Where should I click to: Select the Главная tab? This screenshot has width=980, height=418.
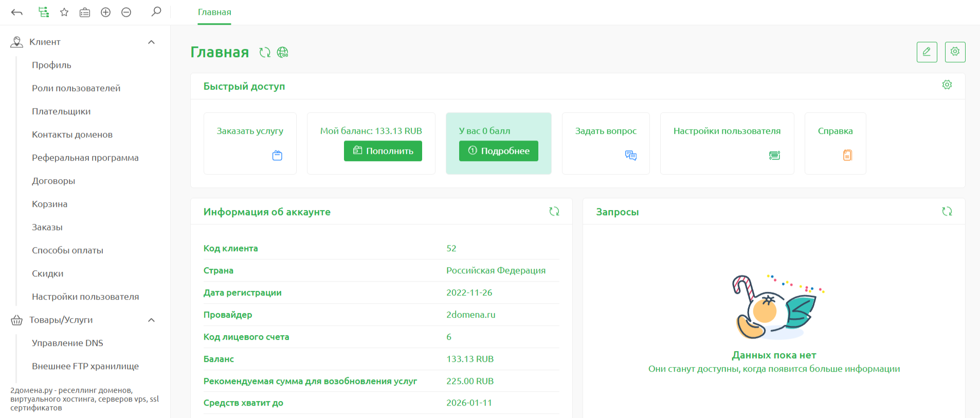pos(214,12)
